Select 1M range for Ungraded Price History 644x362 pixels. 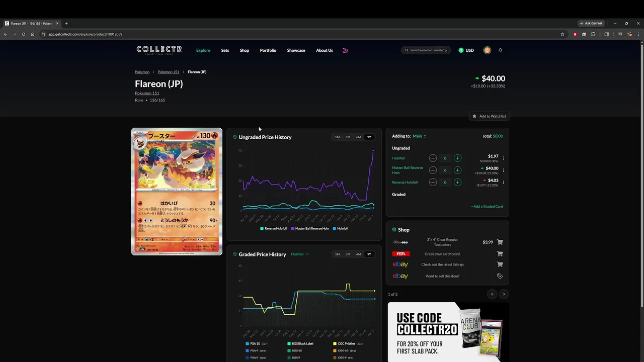click(337, 137)
